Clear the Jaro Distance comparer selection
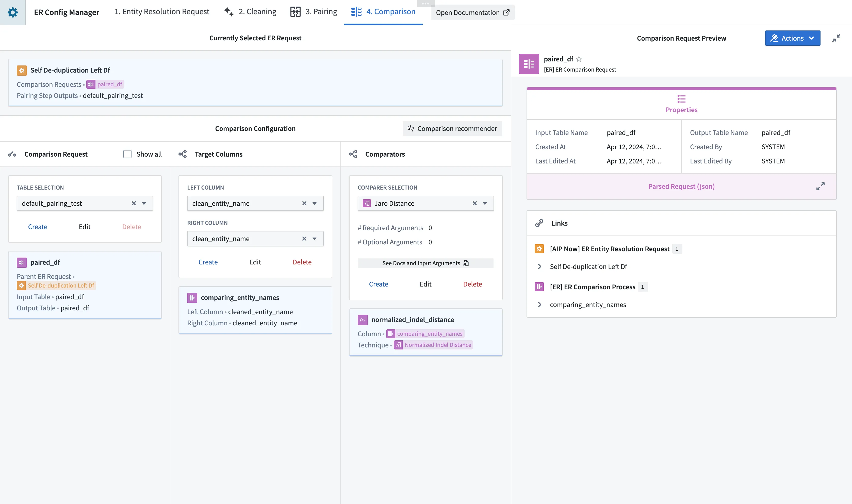The image size is (852, 504). (474, 204)
